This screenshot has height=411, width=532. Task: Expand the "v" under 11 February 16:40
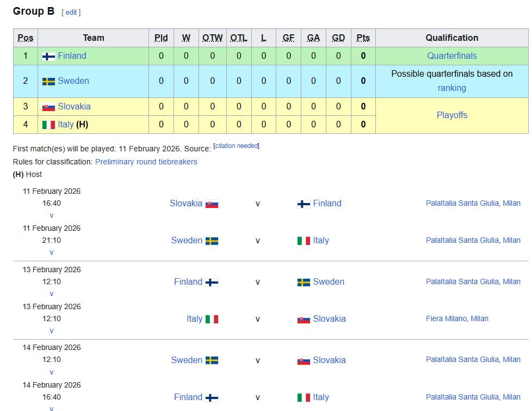[52, 216]
